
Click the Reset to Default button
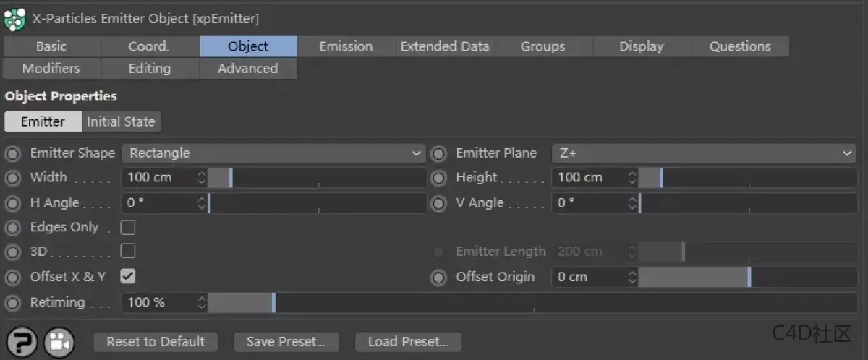coord(156,342)
